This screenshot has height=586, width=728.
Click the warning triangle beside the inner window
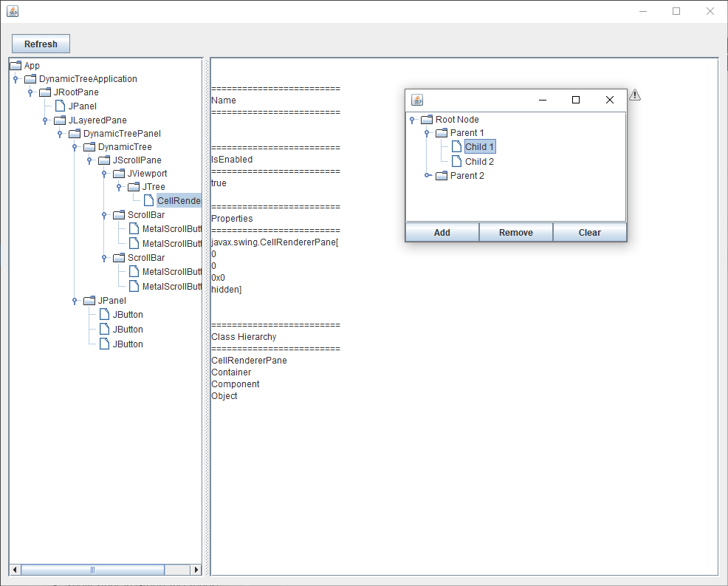(634, 95)
